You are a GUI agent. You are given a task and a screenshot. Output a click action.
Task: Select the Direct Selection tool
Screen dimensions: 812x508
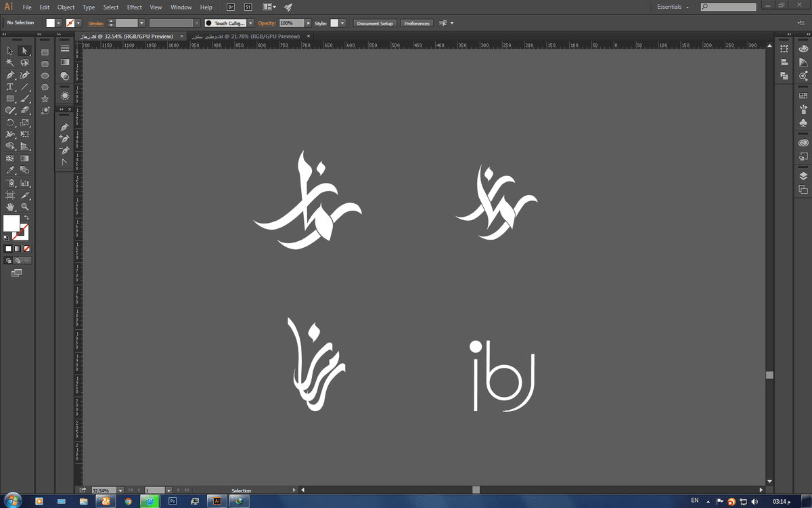point(25,51)
